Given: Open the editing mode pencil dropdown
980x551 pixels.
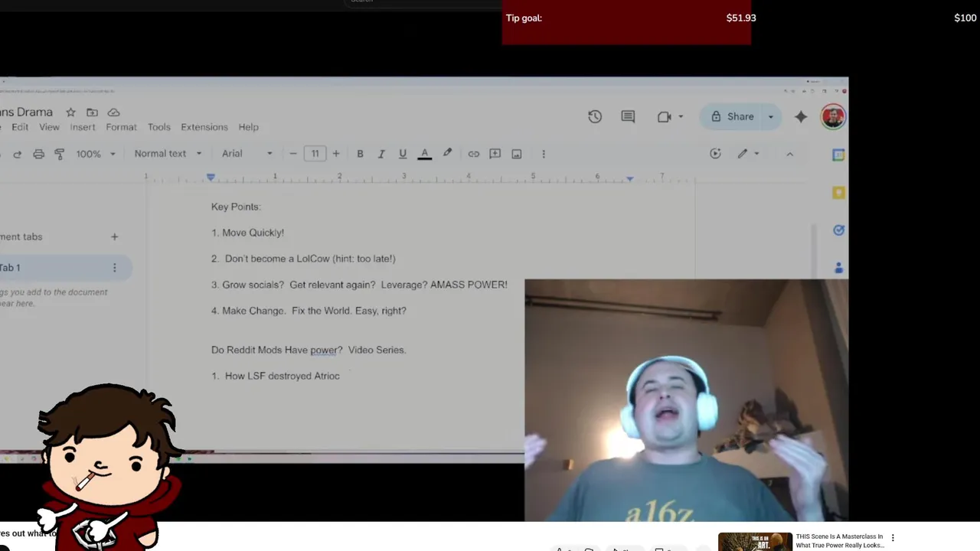Looking at the screenshot, I should pos(748,154).
